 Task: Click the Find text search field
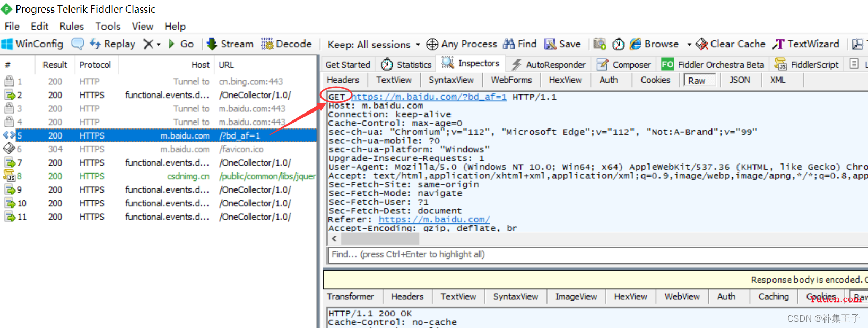pyautogui.click(x=598, y=254)
